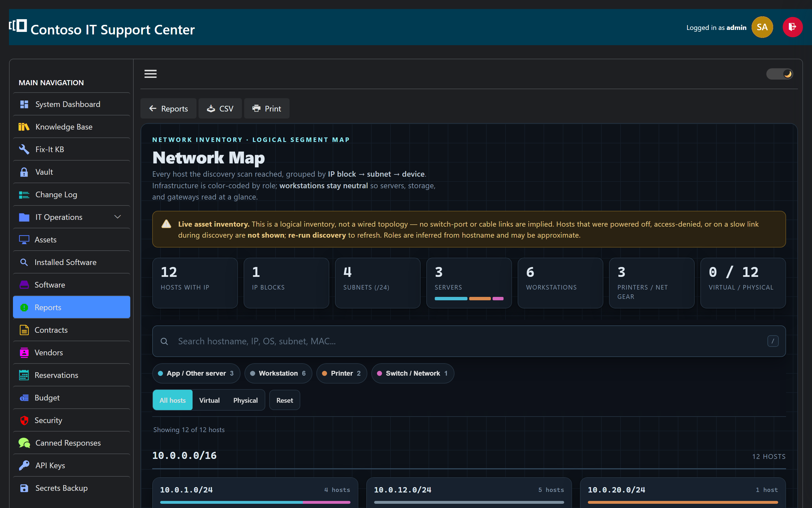The width and height of the screenshot is (812, 508).
Task: Click the API Keys key icon
Action: click(x=24, y=465)
